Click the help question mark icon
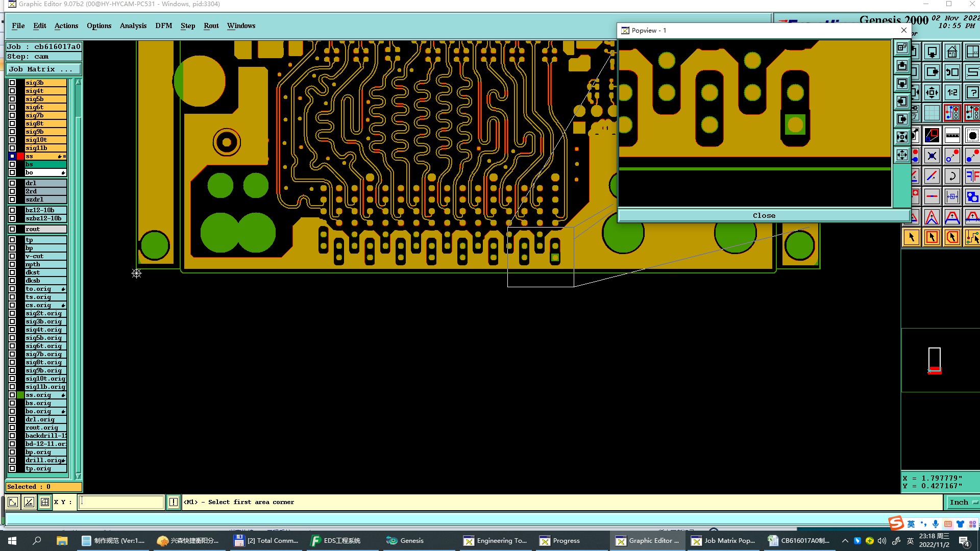Image resolution: width=980 pixels, height=551 pixels. pyautogui.click(x=972, y=92)
